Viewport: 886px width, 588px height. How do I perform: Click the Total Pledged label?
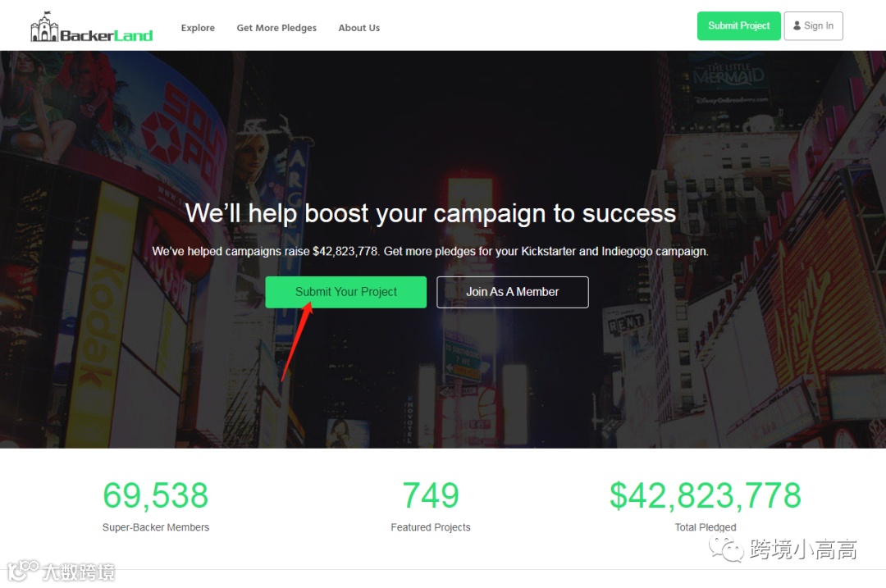coord(706,527)
